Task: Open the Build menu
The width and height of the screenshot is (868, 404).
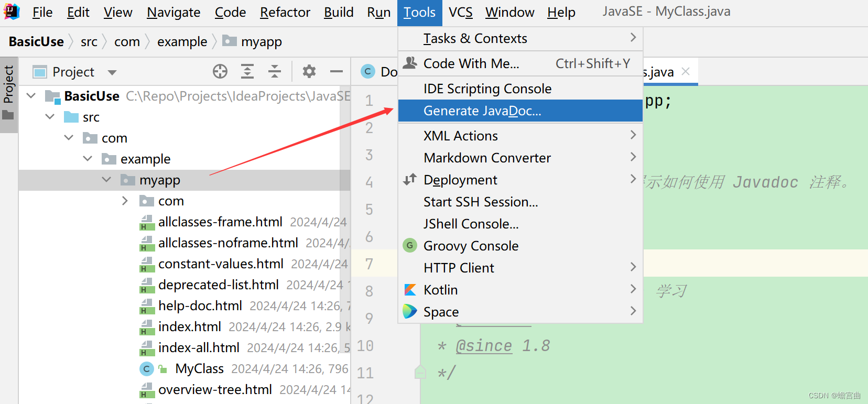Action: (x=339, y=12)
